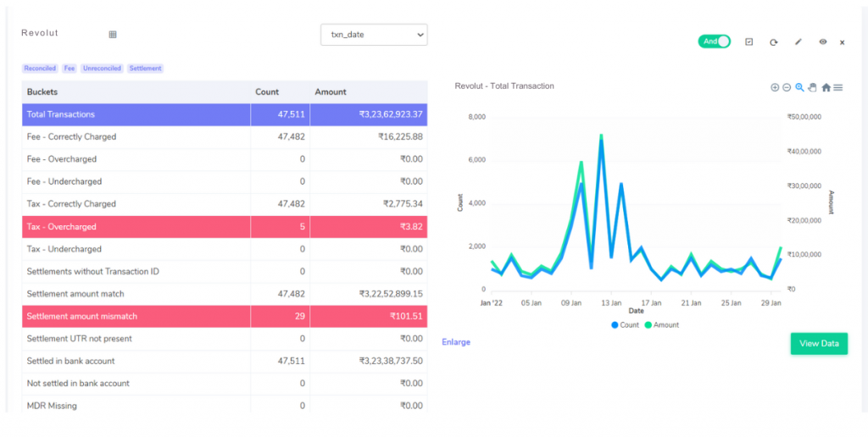The image size is (868, 437).
Task: Click the count 29 cell
Action: point(280,317)
